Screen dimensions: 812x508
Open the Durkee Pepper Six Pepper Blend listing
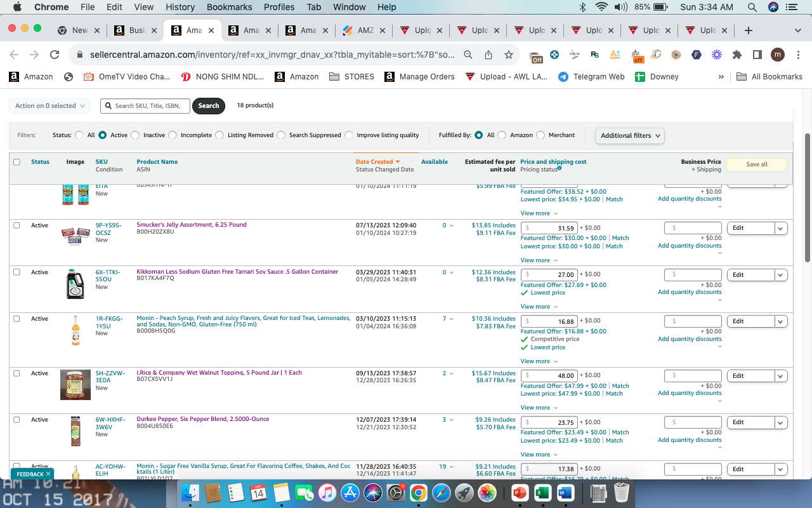pos(203,419)
